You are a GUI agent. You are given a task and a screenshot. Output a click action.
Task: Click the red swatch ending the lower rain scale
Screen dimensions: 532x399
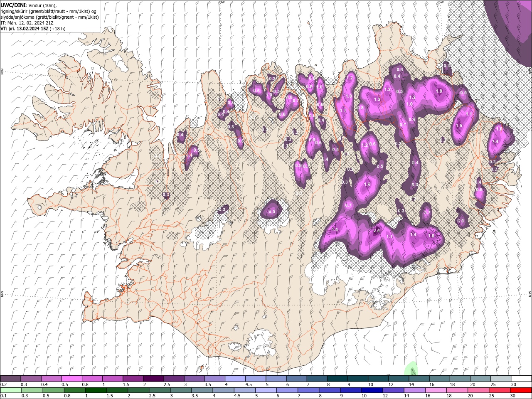521,390
